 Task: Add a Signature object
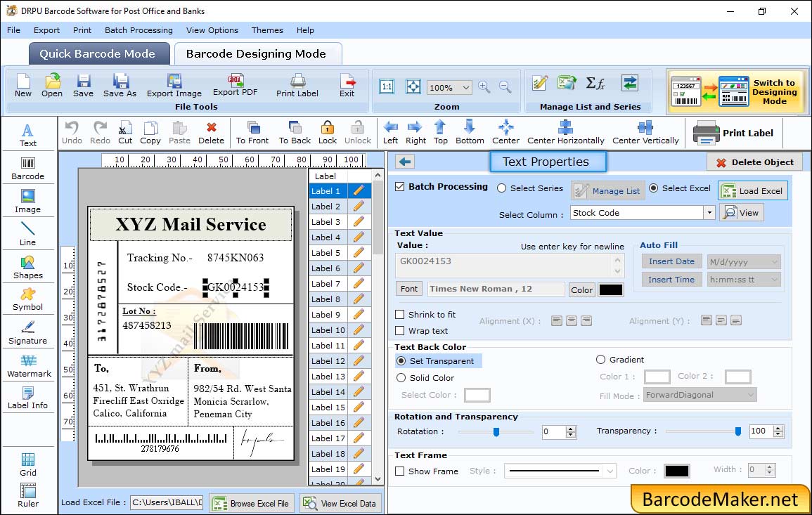tap(28, 333)
